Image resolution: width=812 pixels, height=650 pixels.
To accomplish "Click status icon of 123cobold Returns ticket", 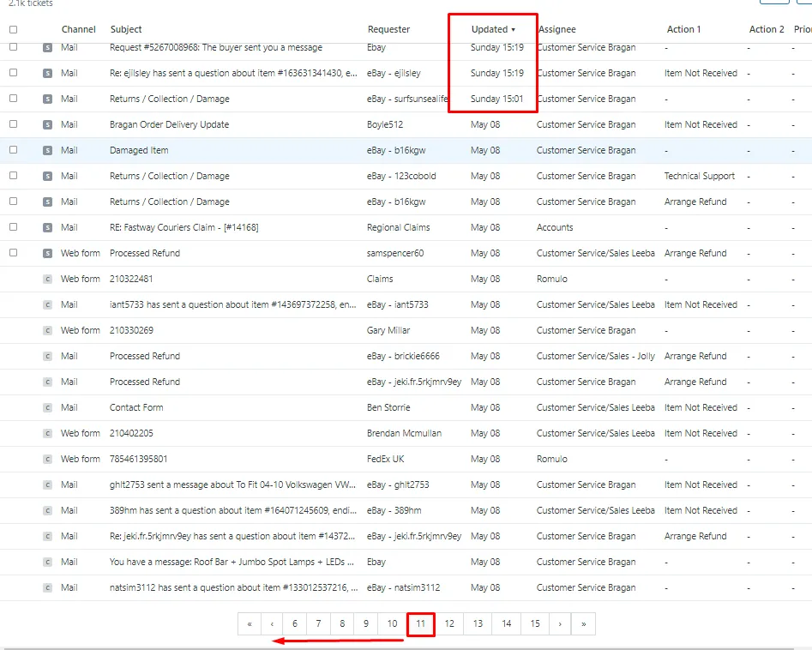I will [47, 176].
